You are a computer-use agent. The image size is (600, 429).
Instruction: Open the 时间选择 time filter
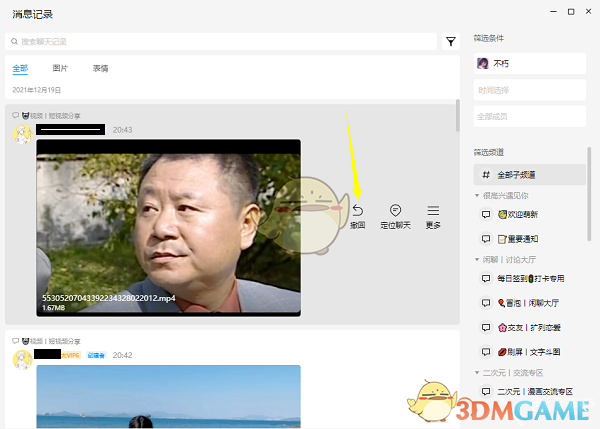(530, 90)
